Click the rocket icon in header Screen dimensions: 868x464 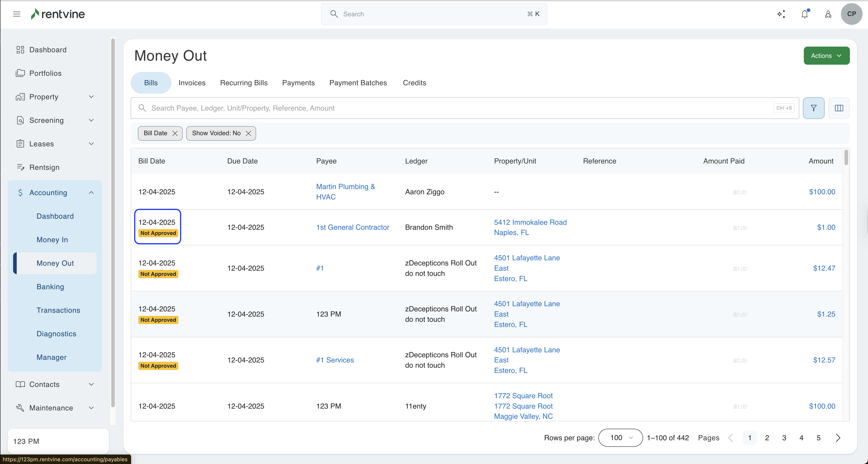tap(828, 14)
